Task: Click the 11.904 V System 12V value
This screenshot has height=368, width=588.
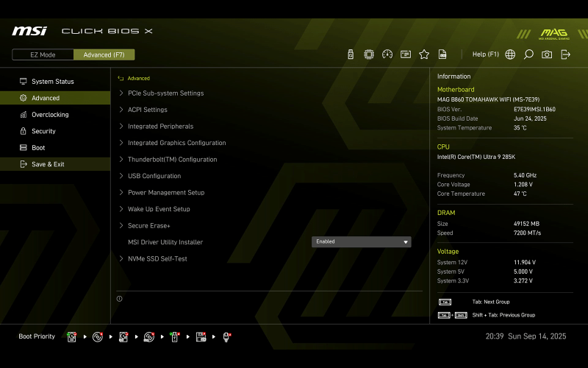Action: click(x=524, y=263)
